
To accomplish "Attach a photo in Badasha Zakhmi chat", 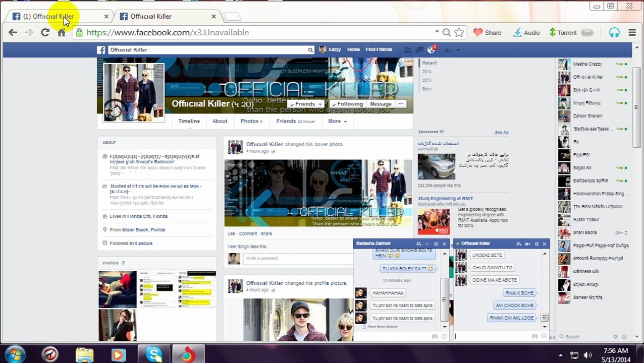I will coord(435,336).
